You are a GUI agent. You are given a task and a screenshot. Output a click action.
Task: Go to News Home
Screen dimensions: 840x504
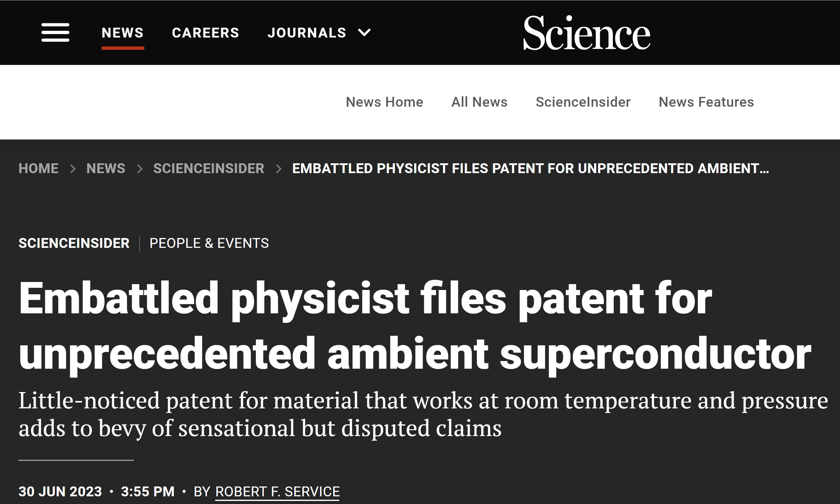pos(384,102)
